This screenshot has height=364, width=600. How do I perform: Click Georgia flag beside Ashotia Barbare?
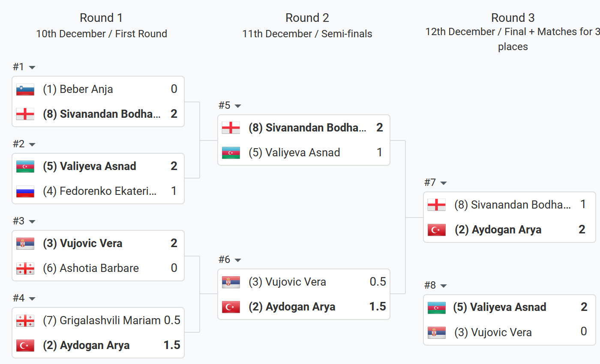tap(25, 269)
